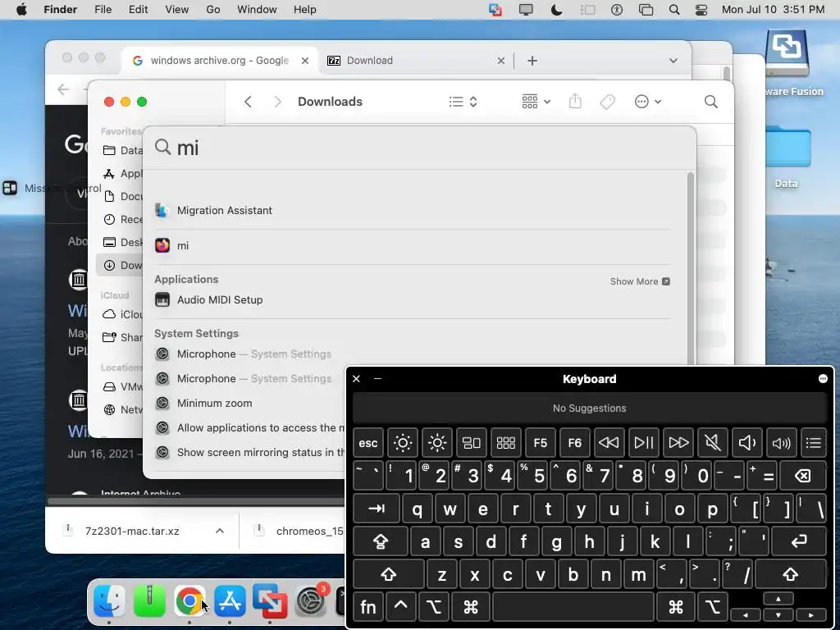Go forward in Finder Downloads window

[277, 102]
